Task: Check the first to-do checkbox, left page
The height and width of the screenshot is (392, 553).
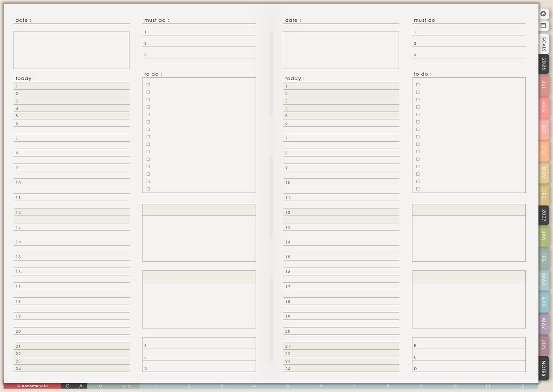Action: [148, 85]
